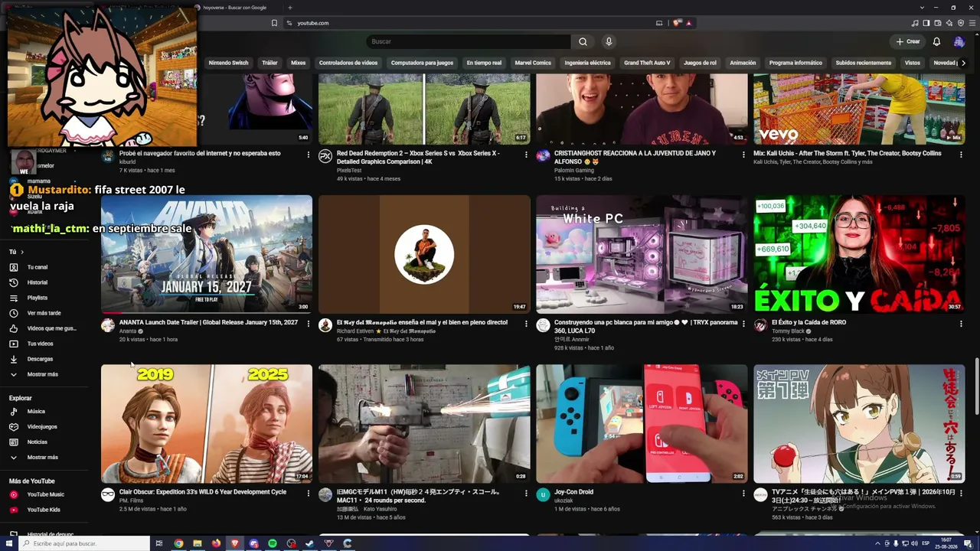Open the Éxito y Caída thumbnail
980x551 pixels.
[859, 254]
